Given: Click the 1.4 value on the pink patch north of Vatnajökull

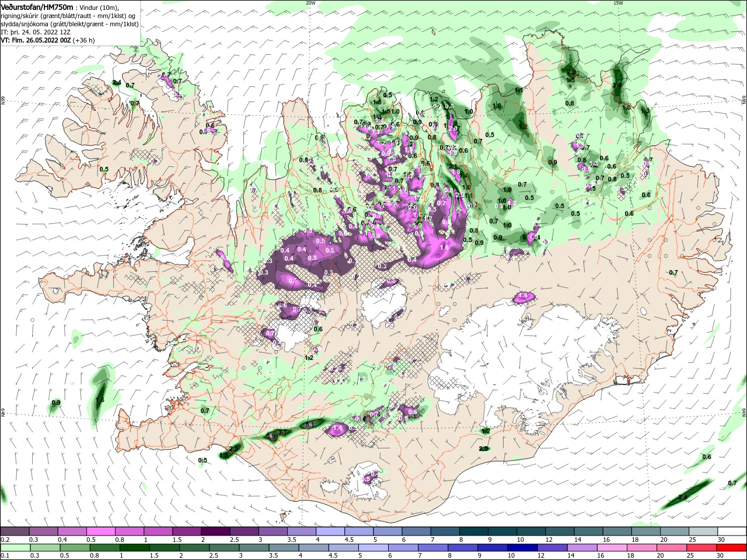Looking at the screenshot, I should click(523, 296).
